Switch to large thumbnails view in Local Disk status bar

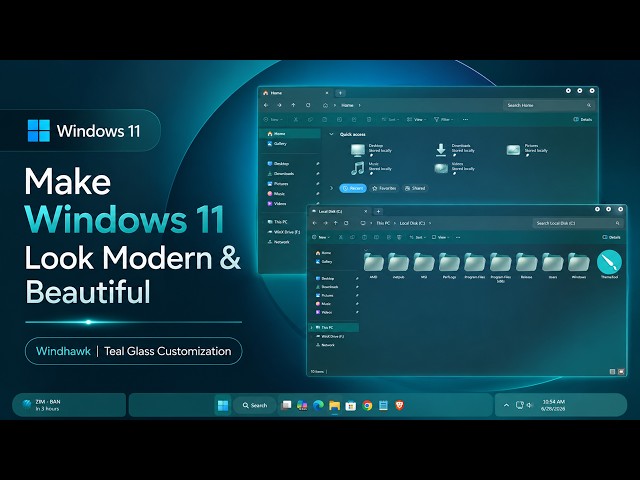tap(621, 371)
